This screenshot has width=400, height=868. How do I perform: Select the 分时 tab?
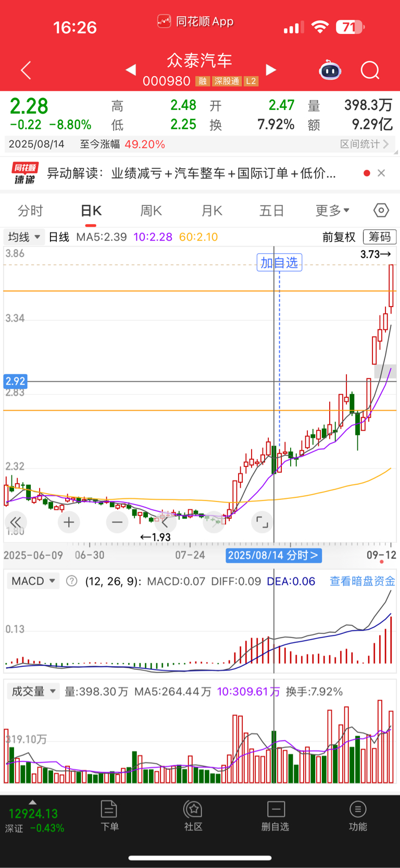click(x=30, y=211)
